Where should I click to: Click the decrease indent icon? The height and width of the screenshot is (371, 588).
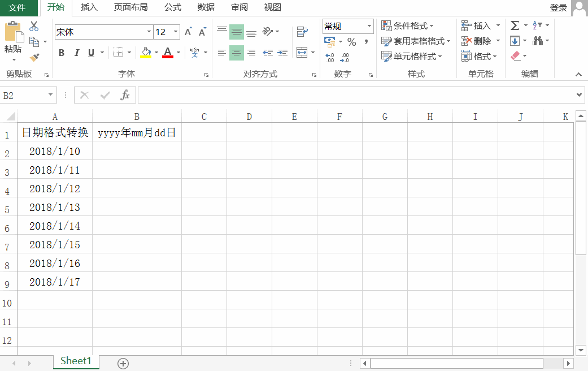(267, 53)
